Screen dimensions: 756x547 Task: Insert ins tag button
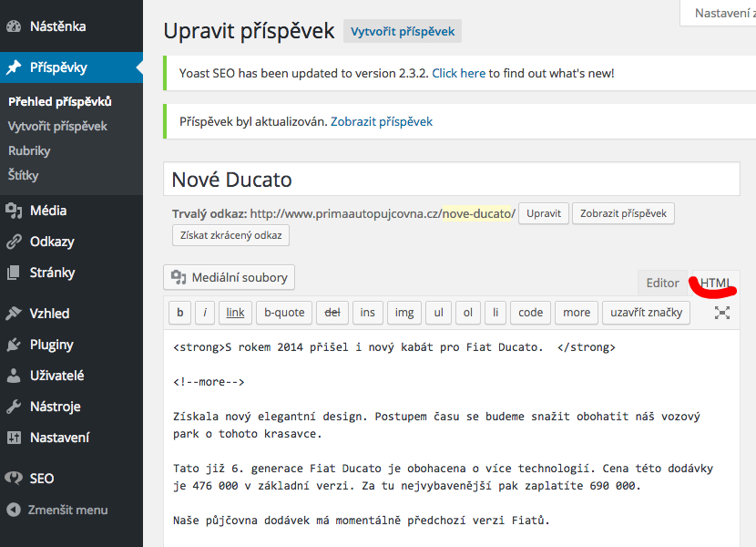coord(367,313)
